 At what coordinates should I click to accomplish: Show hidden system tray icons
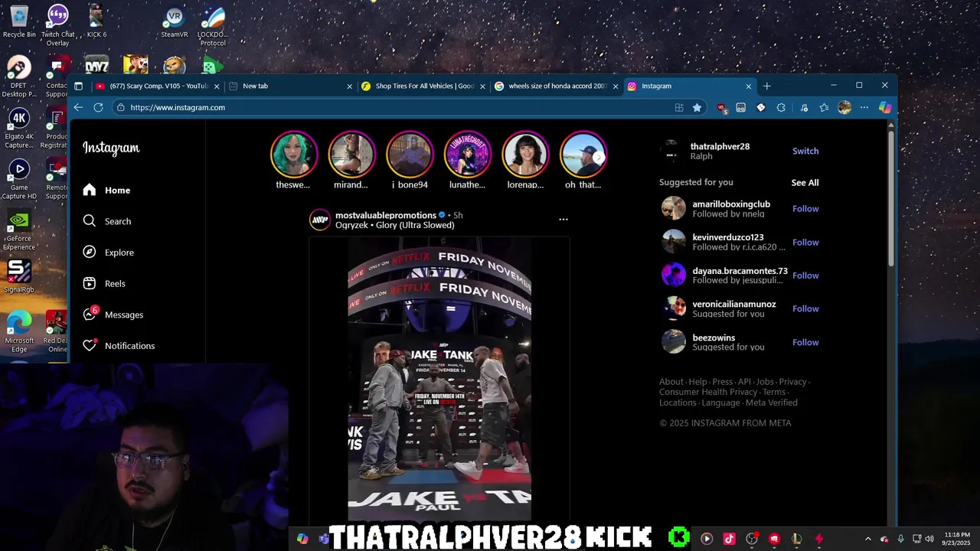point(867,539)
